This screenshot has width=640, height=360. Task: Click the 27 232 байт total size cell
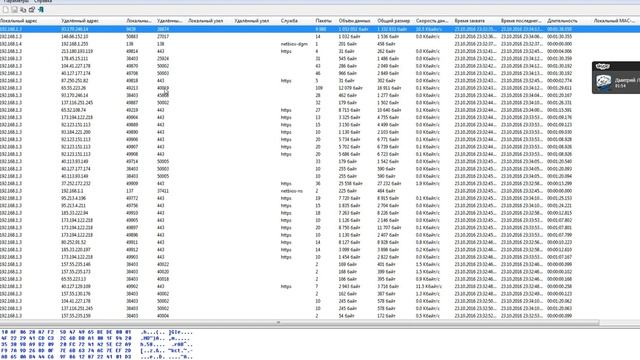[389, 184]
